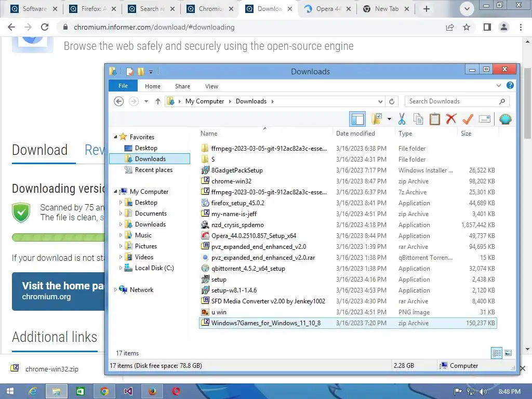The height and width of the screenshot is (399, 532).
Task: Click the Search Downloads field
Action: coord(457,101)
